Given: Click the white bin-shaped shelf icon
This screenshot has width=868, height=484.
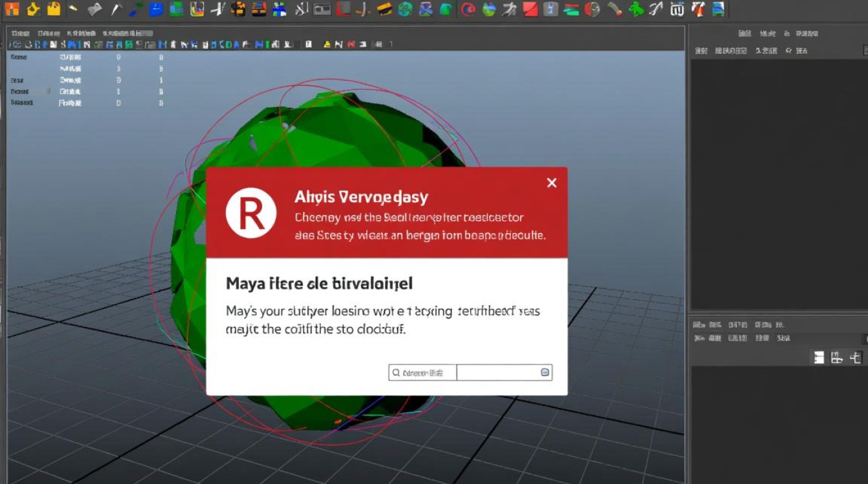Looking at the screenshot, I should pyautogui.click(x=677, y=9).
